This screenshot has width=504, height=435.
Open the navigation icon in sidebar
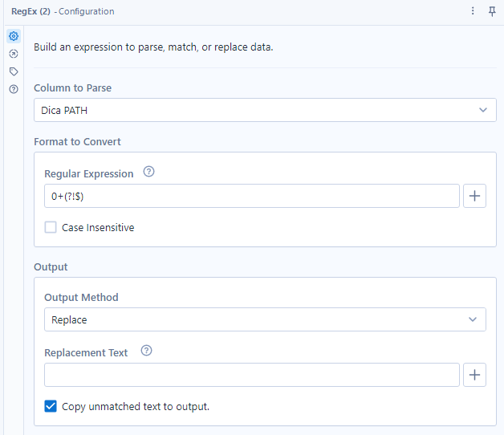click(x=14, y=54)
